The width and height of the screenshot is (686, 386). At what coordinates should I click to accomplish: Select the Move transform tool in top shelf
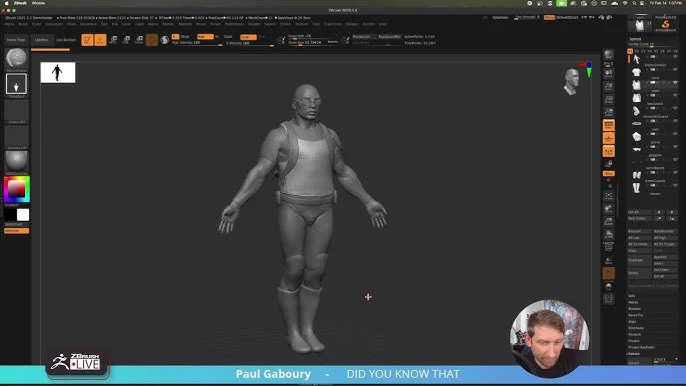113,40
